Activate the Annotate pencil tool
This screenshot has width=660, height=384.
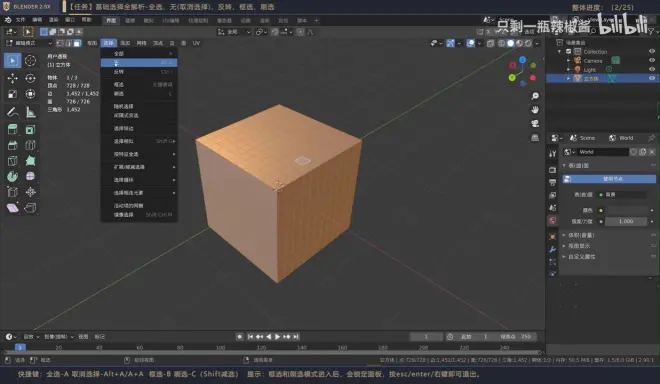[12, 112]
